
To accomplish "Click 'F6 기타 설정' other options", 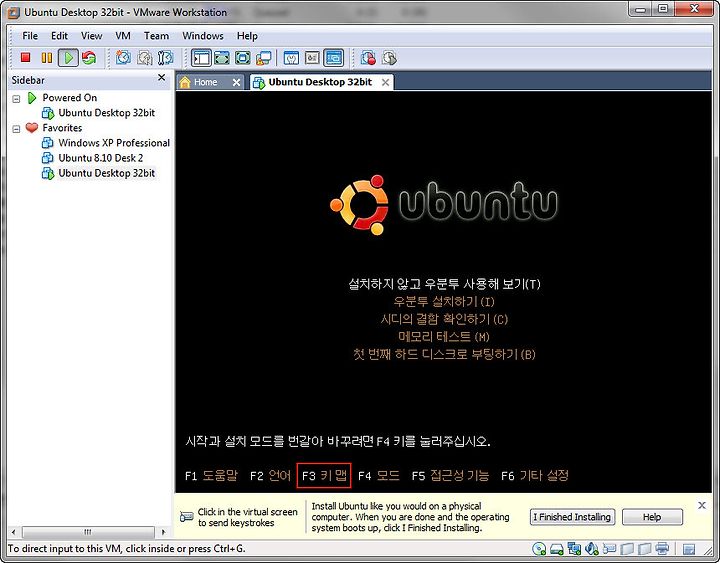I will tap(535, 475).
